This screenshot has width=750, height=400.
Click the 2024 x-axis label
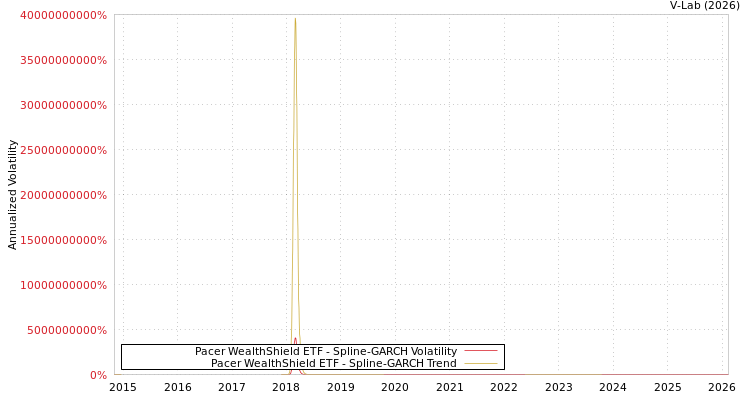pyautogui.click(x=613, y=387)
